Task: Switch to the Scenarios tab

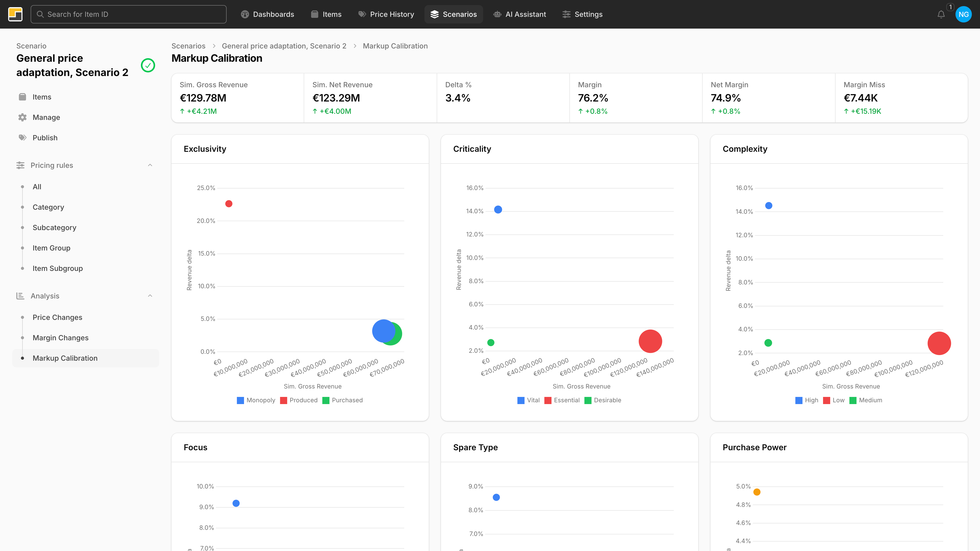Action: coord(454,14)
